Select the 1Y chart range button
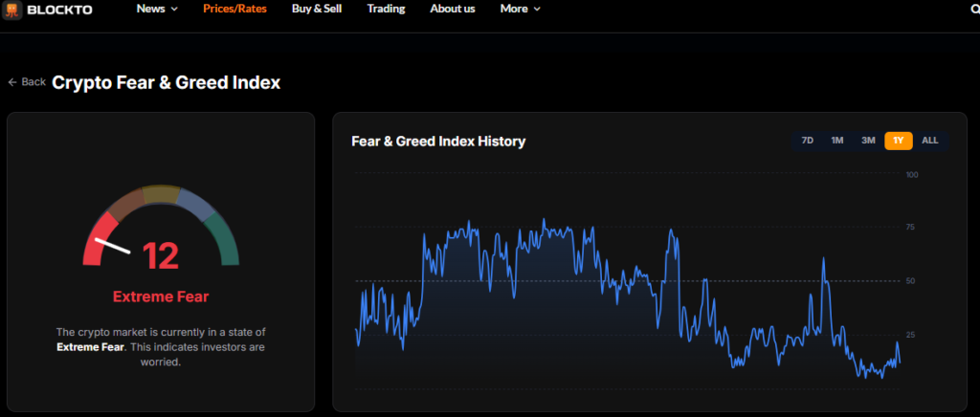The height and width of the screenshot is (417, 980). 898,141
